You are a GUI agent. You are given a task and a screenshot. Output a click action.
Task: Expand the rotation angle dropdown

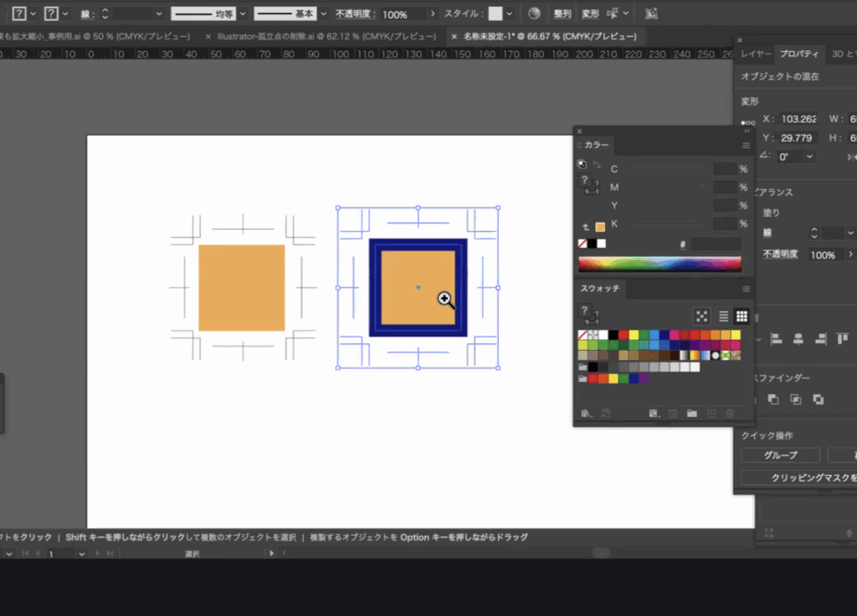click(x=809, y=157)
